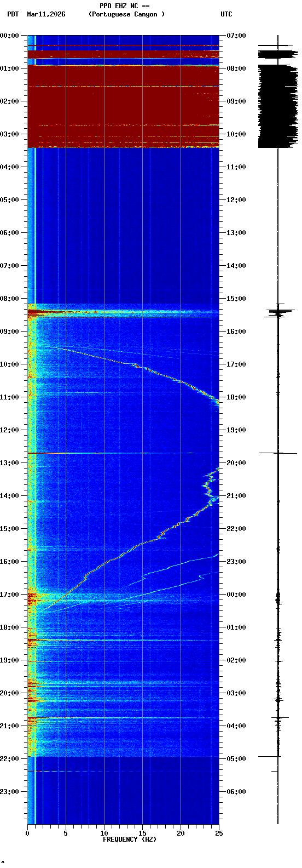Screen dimensions: 302x868
Task: Click the UTC '06:00' time label
Action: click(x=236, y=792)
